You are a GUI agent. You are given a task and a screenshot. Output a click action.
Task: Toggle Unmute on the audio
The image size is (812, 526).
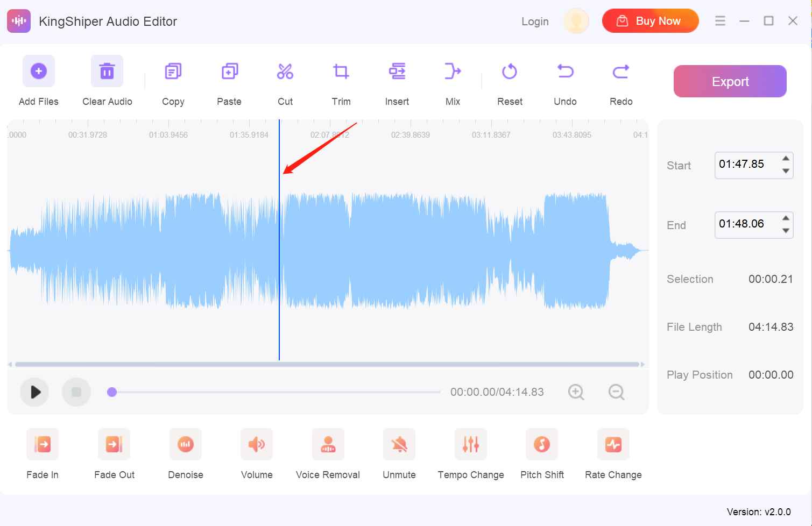[399, 452]
